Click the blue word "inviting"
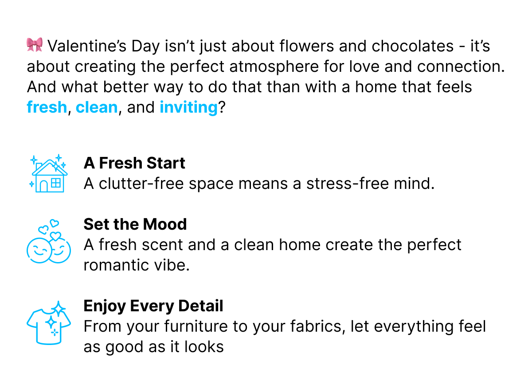The width and height of the screenshot is (532, 392). [188, 108]
